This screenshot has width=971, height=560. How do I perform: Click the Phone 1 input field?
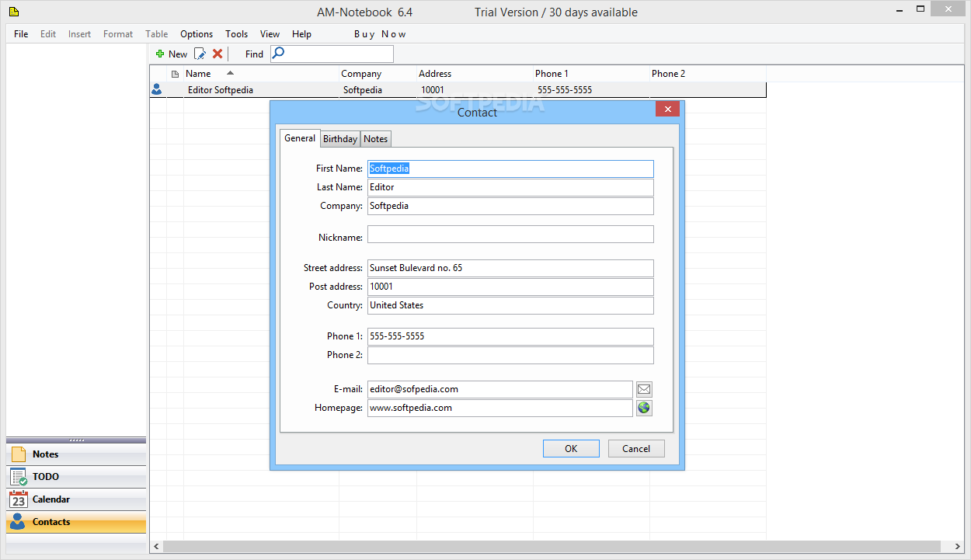click(510, 336)
